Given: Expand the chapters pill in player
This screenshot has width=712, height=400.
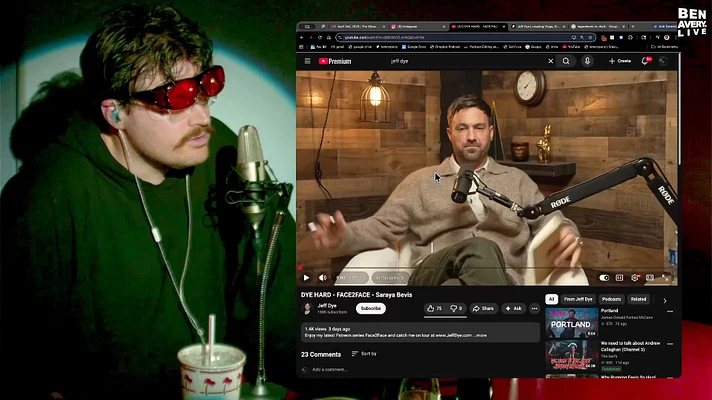Looking at the screenshot, I should pos(390,277).
